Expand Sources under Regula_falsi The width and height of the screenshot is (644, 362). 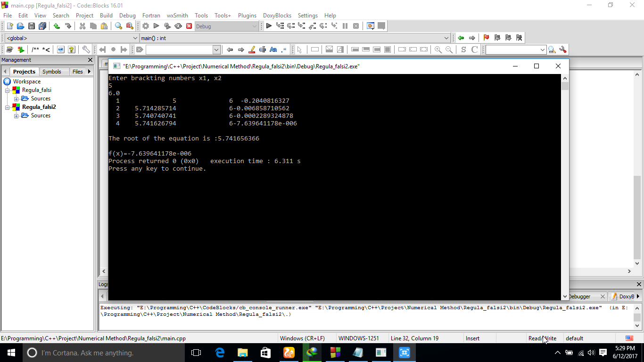click(x=16, y=99)
